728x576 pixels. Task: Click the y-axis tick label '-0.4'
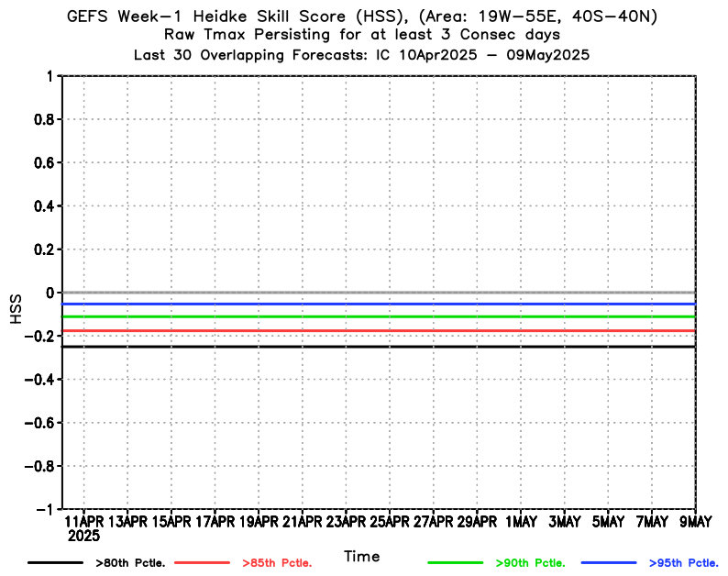coord(39,380)
